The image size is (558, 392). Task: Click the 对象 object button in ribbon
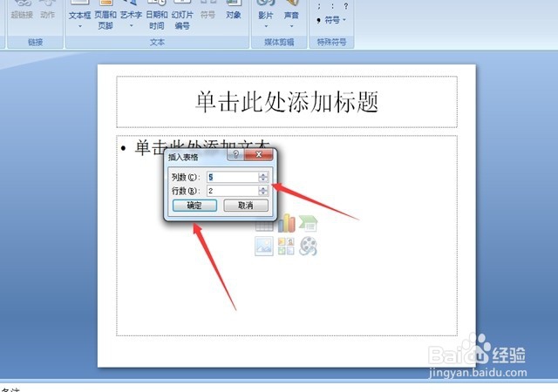click(234, 10)
